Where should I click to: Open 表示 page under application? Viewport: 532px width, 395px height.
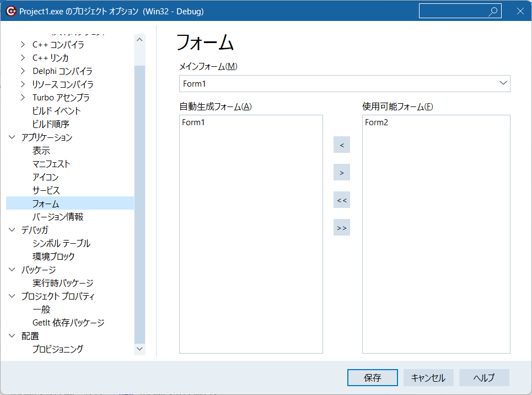[x=41, y=151]
